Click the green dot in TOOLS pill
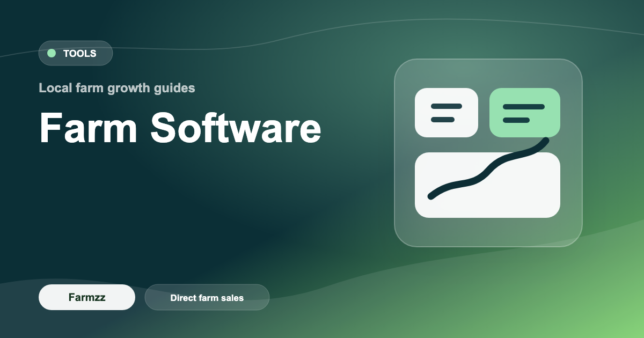Viewport: 644px width, 338px height. tap(52, 53)
